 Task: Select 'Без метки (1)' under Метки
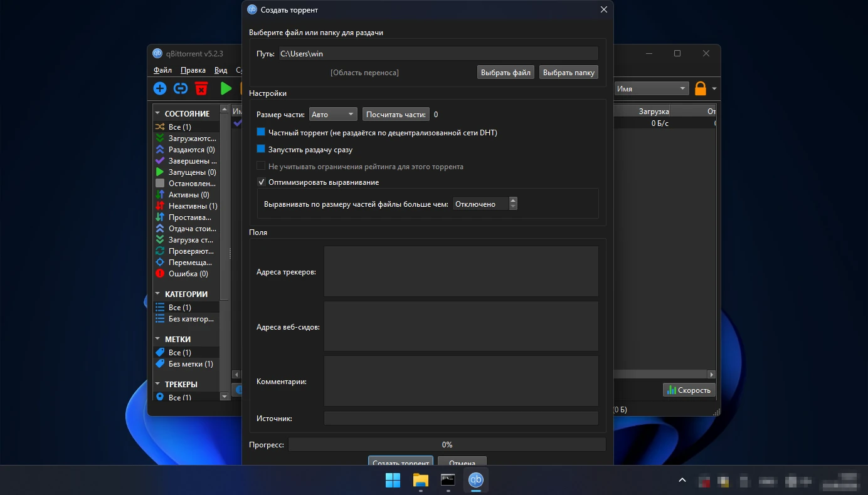[186, 364]
